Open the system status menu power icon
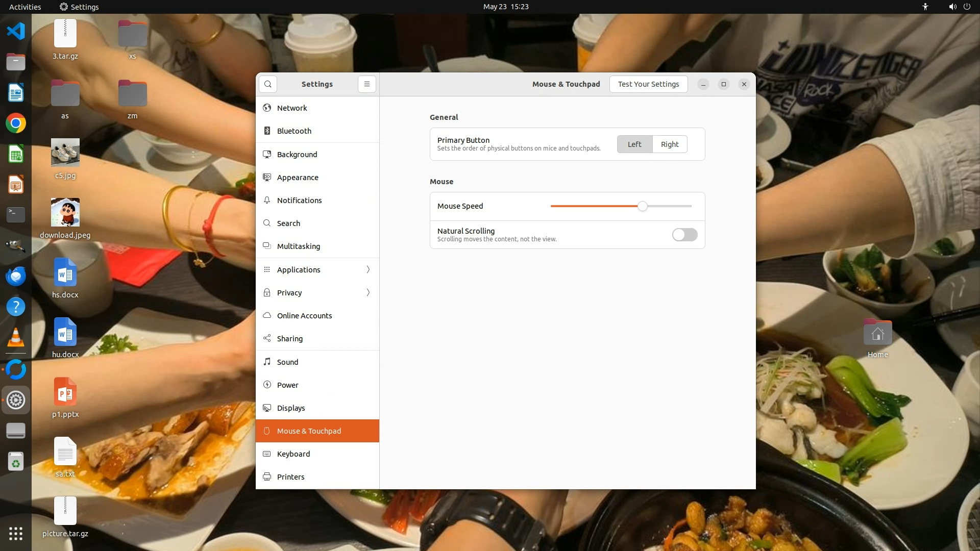The width and height of the screenshot is (980, 551). pyautogui.click(x=967, y=7)
